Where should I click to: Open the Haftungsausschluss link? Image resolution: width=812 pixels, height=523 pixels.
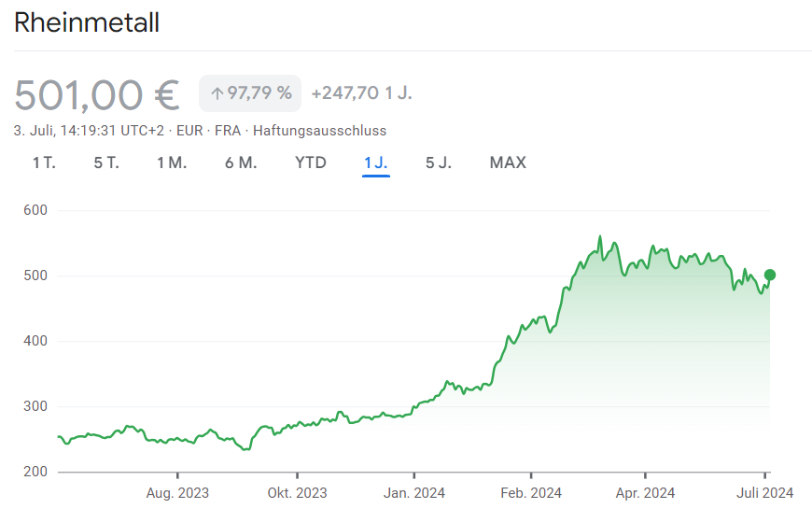(319, 131)
